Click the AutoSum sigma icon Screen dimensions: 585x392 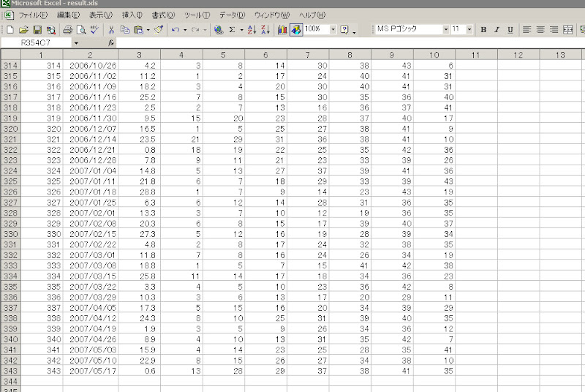coord(232,30)
